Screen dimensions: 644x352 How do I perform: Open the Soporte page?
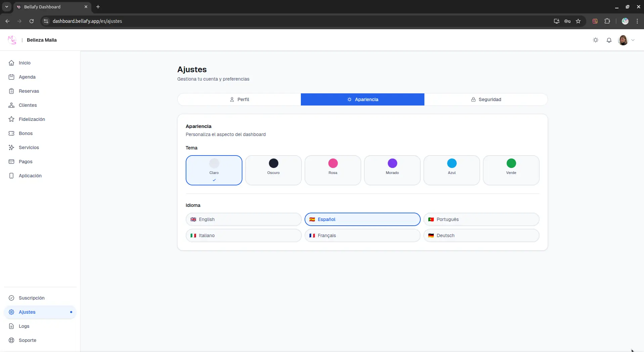click(x=28, y=340)
